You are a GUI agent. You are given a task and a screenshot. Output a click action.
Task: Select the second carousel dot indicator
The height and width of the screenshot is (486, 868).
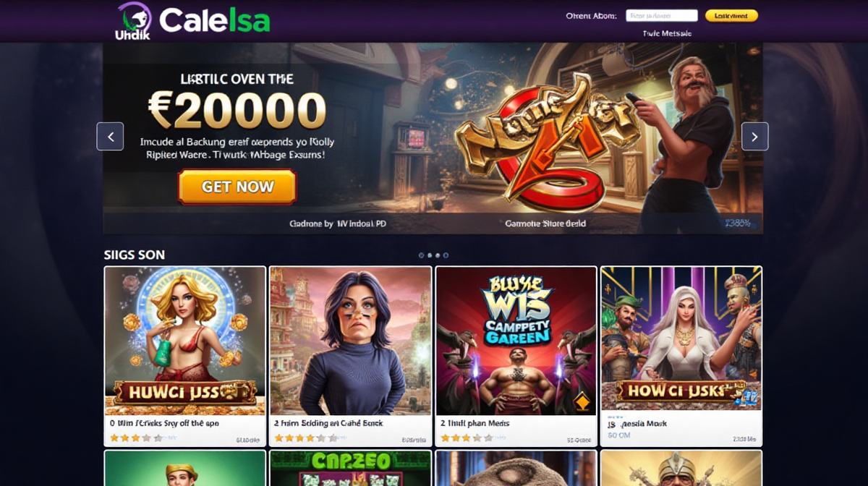tap(430, 255)
